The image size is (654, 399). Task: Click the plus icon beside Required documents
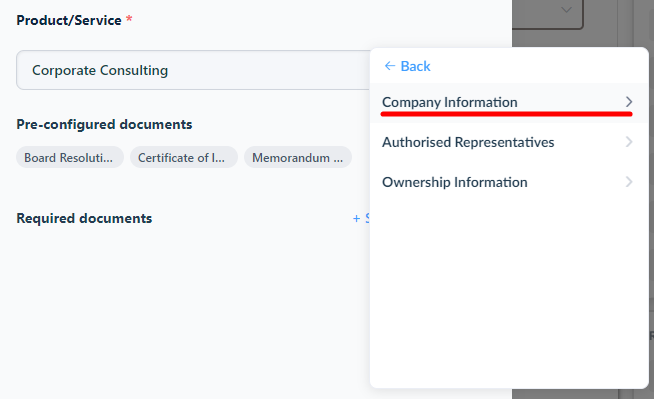pos(356,218)
